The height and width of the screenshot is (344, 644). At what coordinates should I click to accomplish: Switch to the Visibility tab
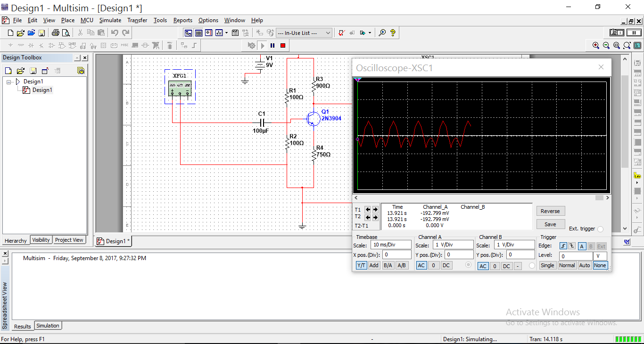41,240
